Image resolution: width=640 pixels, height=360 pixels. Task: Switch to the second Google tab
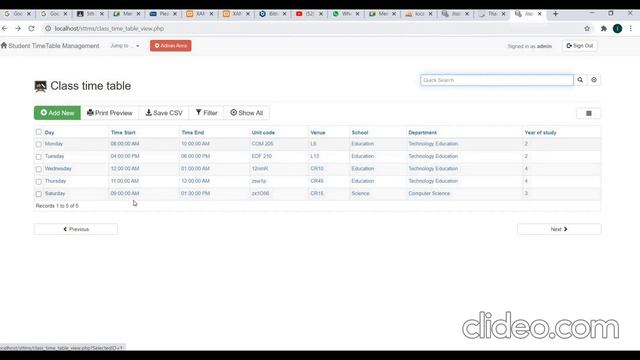click(x=52, y=14)
